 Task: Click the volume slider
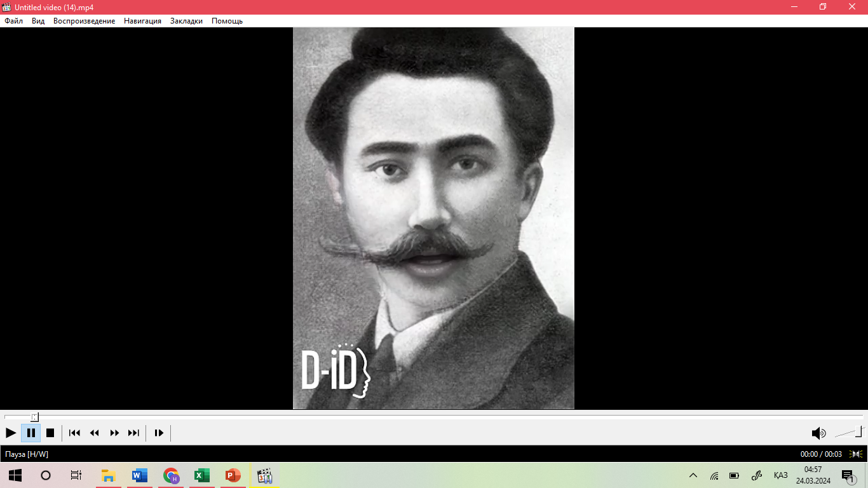click(x=849, y=433)
